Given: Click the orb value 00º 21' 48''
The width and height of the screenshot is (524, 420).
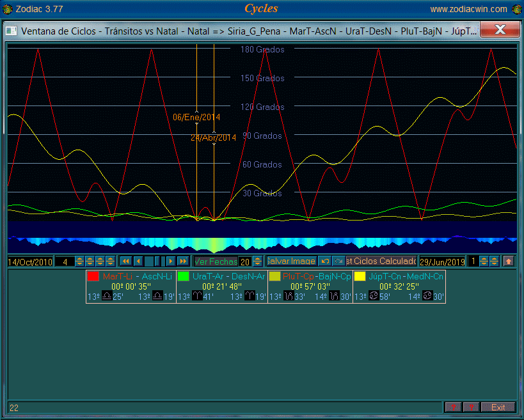Looking at the screenshot, I should click(x=222, y=286).
